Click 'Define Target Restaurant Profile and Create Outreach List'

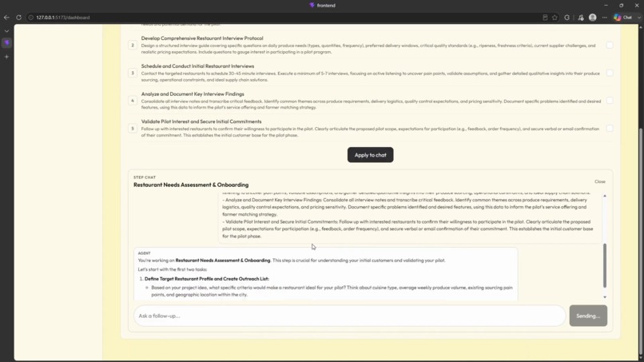tap(207, 279)
